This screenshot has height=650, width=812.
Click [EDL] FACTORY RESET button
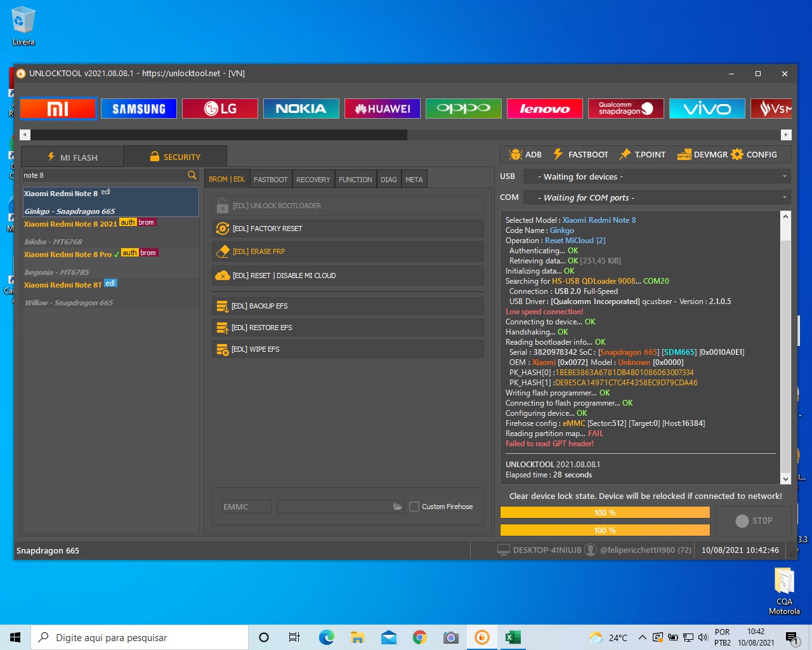[x=348, y=229]
